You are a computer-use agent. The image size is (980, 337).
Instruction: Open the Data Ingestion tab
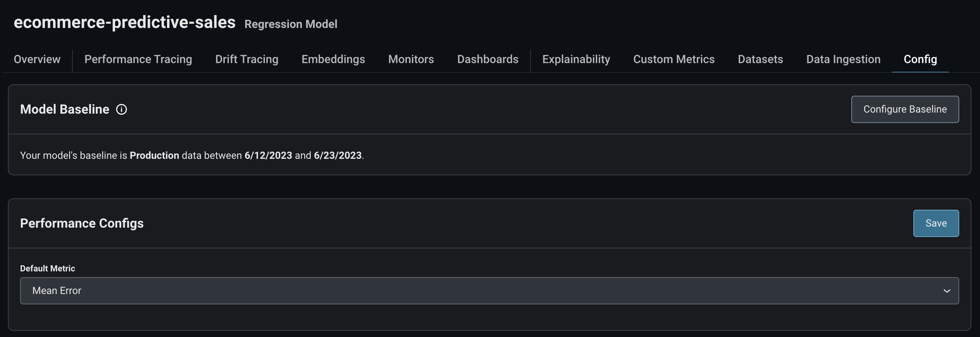843,60
